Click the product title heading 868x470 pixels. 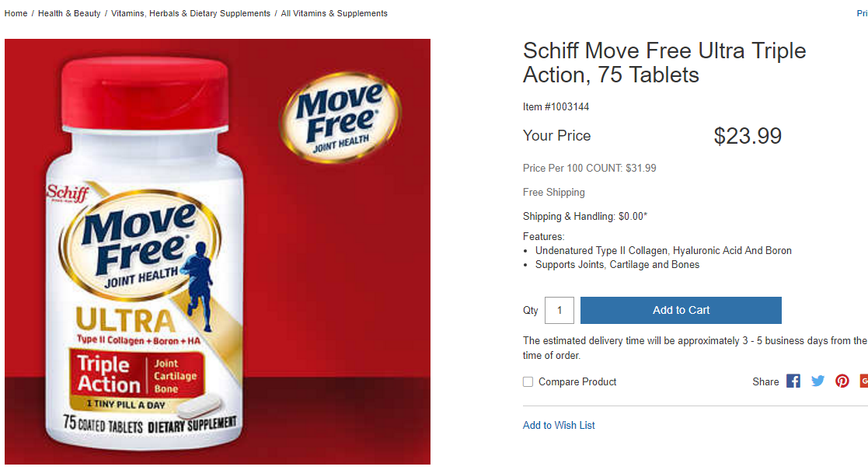pyautogui.click(x=664, y=63)
